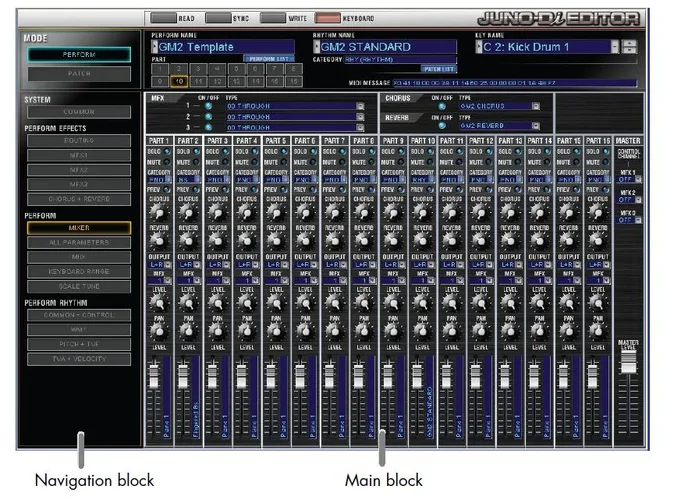674x500 pixels.
Task: Click the Part 12 pan knob
Action: 480,331
